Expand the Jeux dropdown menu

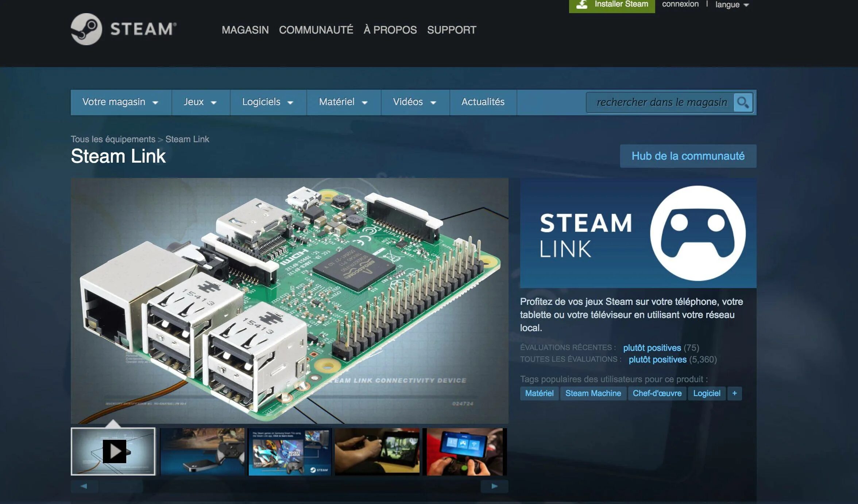click(x=201, y=102)
